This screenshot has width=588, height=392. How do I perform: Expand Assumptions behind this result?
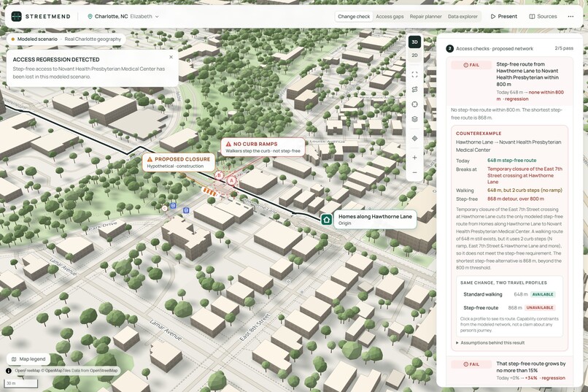[x=490, y=342]
